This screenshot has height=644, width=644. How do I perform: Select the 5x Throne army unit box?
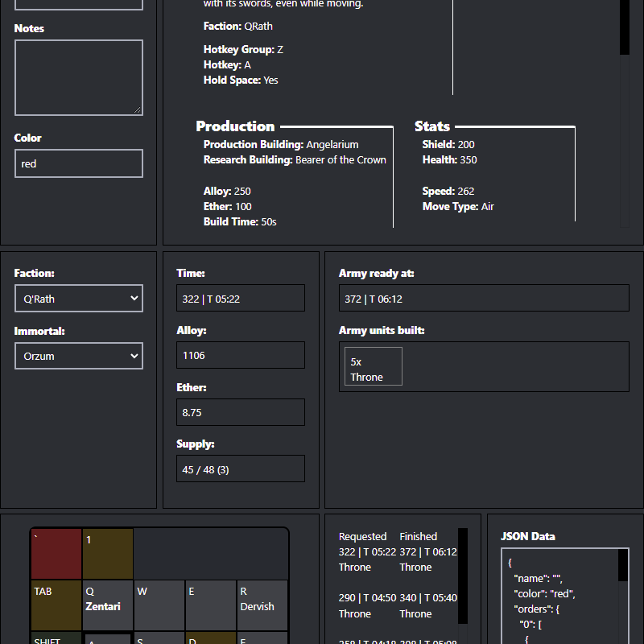click(373, 366)
